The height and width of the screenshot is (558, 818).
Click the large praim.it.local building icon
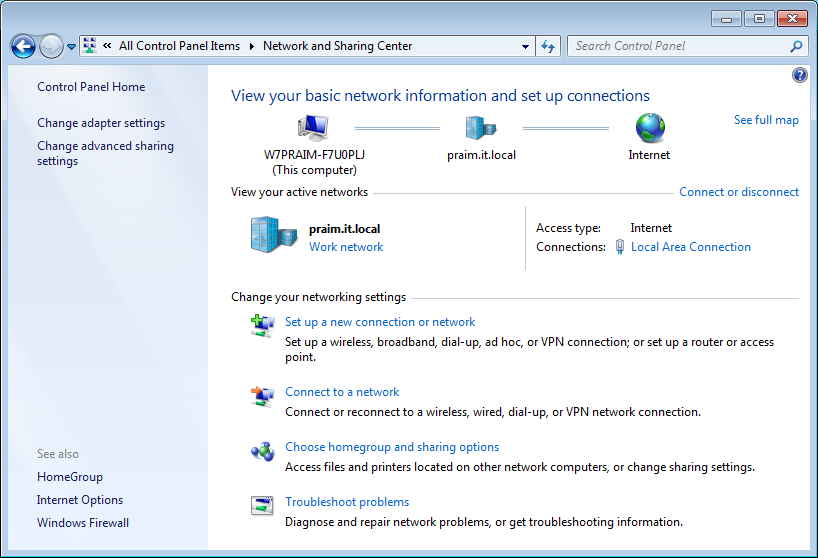click(x=274, y=235)
